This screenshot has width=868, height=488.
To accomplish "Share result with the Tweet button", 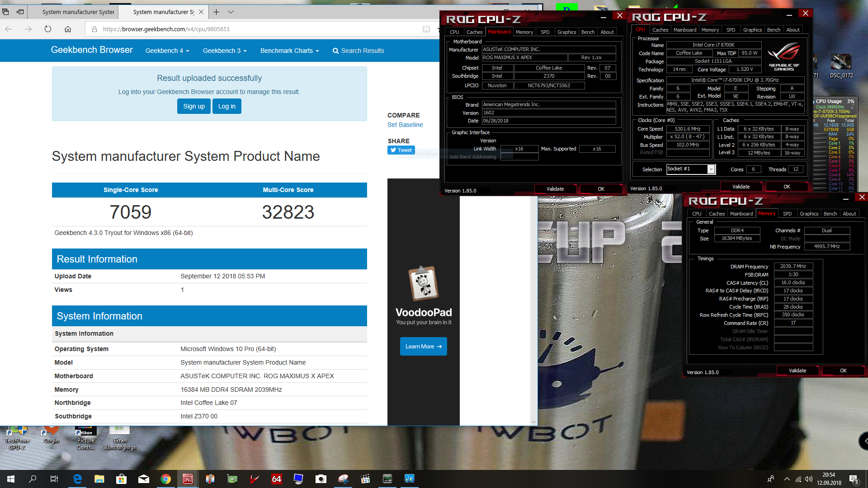I will (401, 150).
